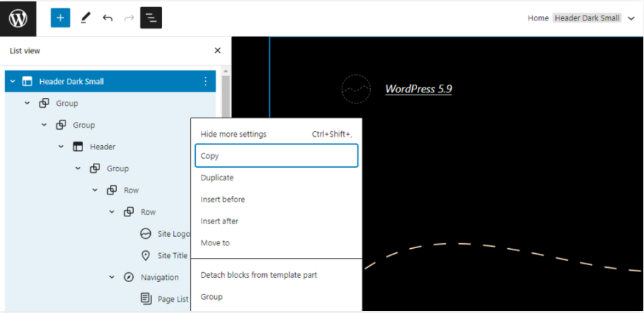Viewport: 644px width, 313px height.
Task: Click the WordPress 5.9 site title link
Action: (x=419, y=89)
